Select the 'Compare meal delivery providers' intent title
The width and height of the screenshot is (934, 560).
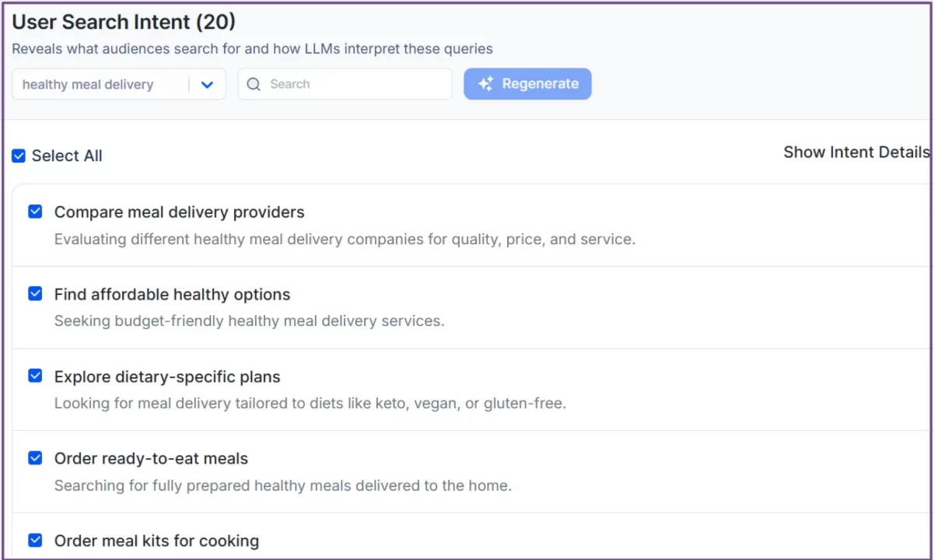179,212
